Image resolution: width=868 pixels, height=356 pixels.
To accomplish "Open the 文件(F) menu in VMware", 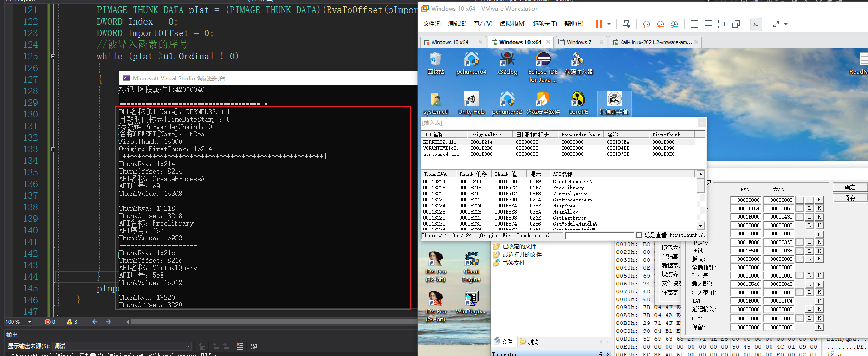I will (x=432, y=24).
